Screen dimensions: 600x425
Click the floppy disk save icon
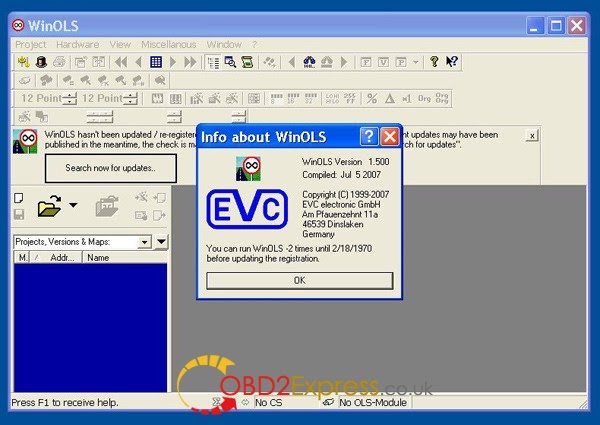(19, 215)
